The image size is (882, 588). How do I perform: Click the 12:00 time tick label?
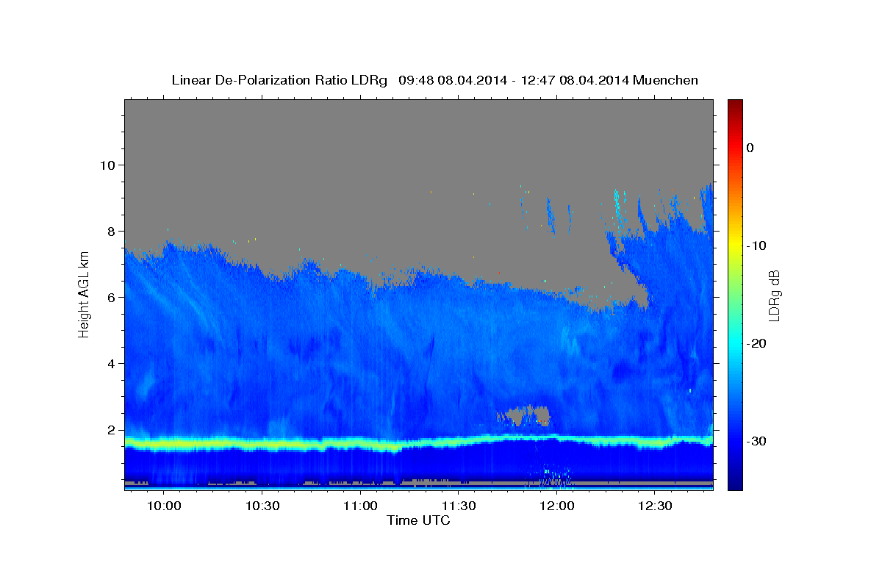[x=556, y=506]
